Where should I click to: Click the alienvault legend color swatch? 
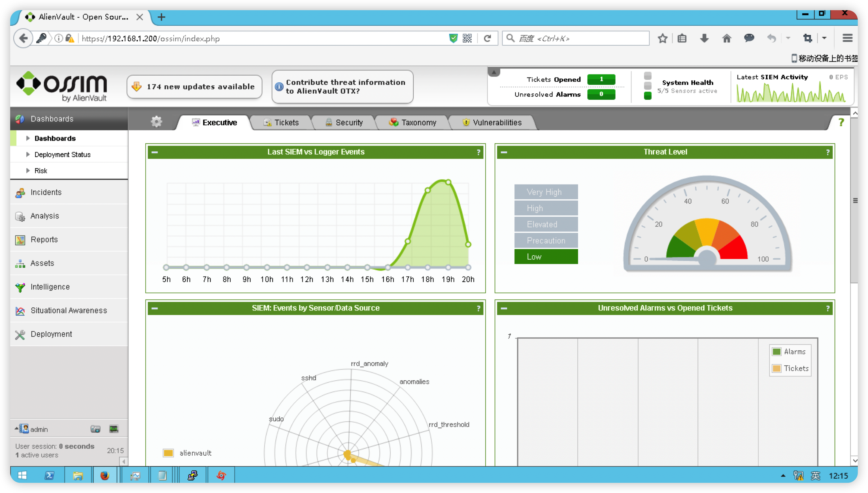tap(168, 453)
